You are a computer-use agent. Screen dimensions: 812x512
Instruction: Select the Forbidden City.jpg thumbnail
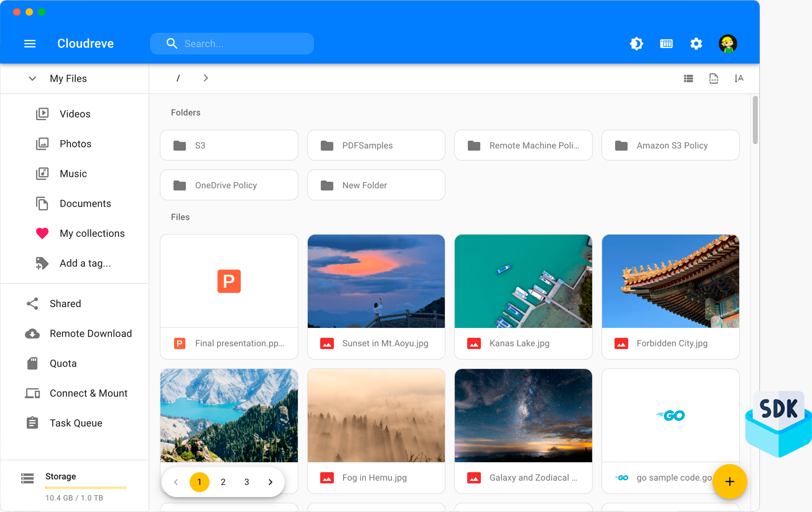point(671,281)
